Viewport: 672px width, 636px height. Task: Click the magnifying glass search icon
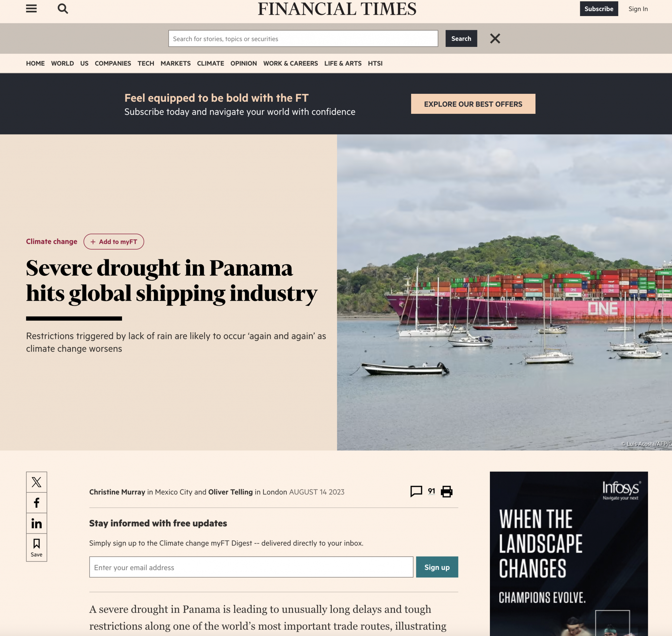[x=63, y=9]
